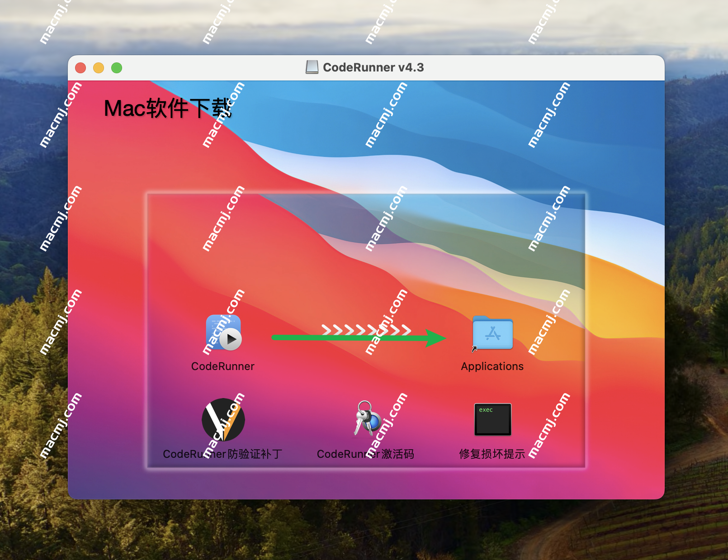Click the CodeRunner v4.3 window title
Image resolution: width=728 pixels, height=560 pixels.
pyautogui.click(x=373, y=67)
